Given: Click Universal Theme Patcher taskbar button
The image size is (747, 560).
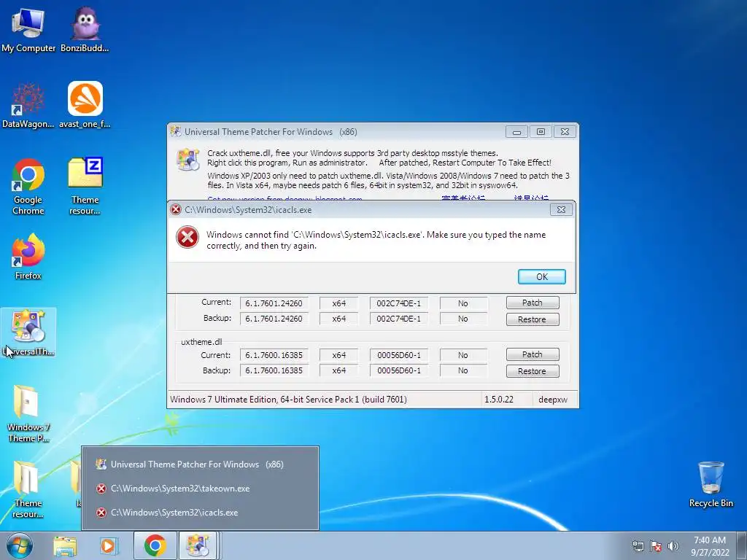Looking at the screenshot, I should 198,545.
